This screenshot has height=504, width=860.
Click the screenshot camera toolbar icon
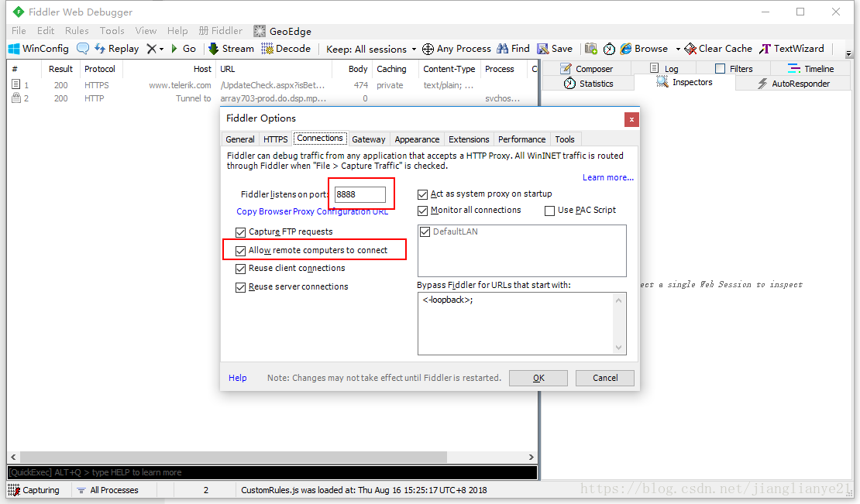click(590, 49)
